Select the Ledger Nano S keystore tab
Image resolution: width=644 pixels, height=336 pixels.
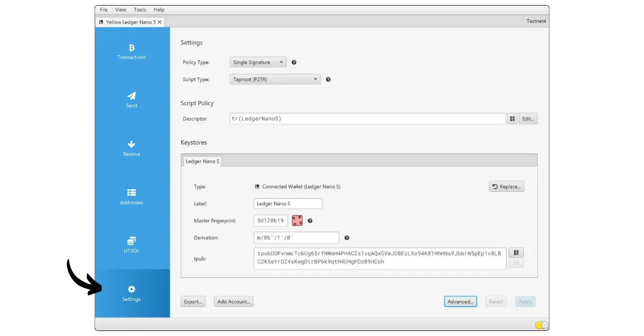point(202,161)
